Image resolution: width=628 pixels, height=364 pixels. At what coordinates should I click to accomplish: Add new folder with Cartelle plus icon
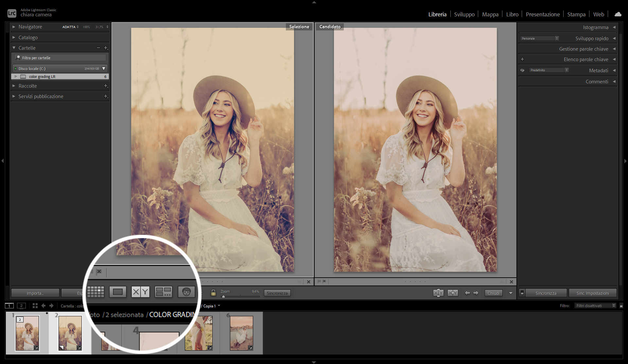pyautogui.click(x=106, y=48)
